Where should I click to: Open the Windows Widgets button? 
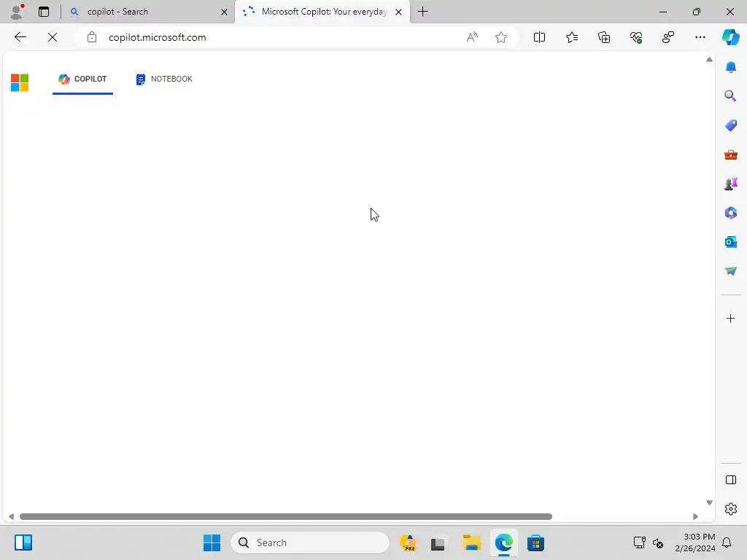23,542
